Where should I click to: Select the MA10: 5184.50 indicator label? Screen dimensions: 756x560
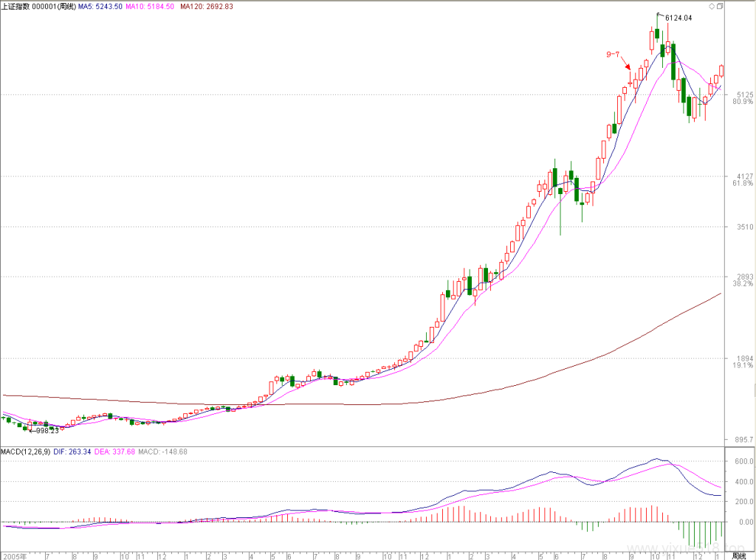(x=150, y=7)
